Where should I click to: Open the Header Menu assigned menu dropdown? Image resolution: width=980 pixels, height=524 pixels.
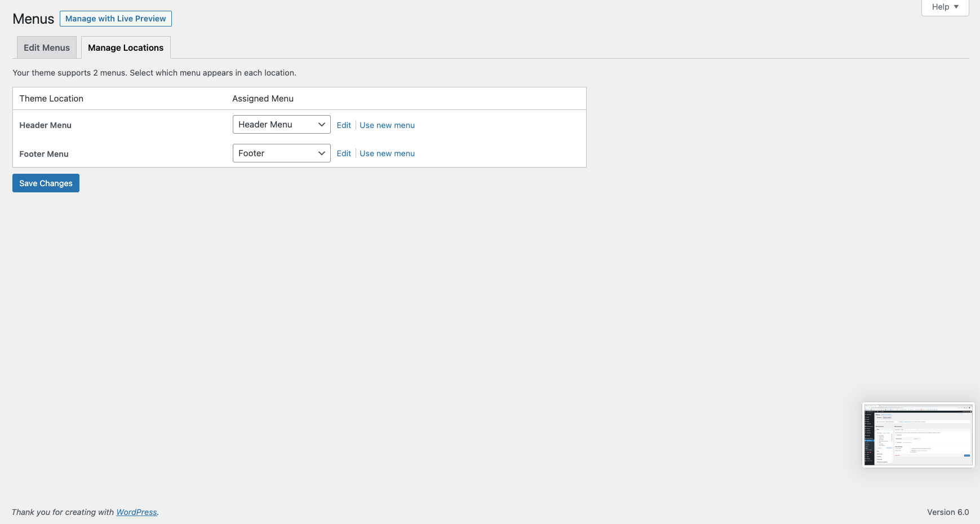tap(281, 125)
